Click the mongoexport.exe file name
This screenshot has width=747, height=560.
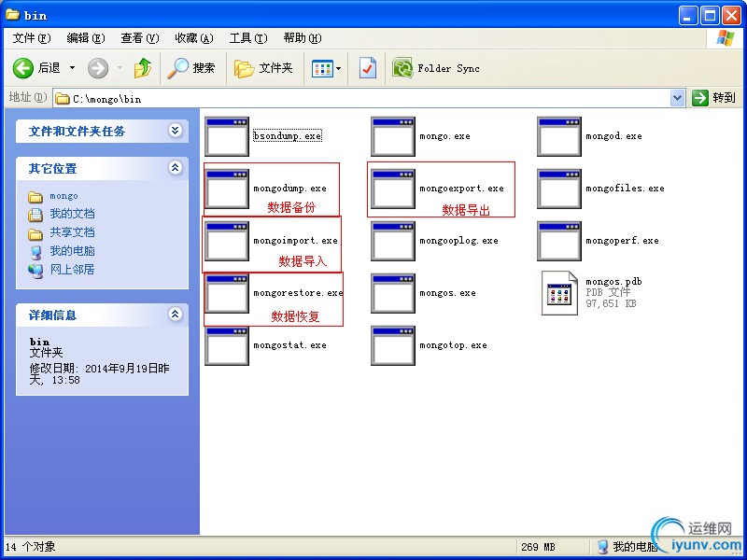pyautogui.click(x=461, y=189)
